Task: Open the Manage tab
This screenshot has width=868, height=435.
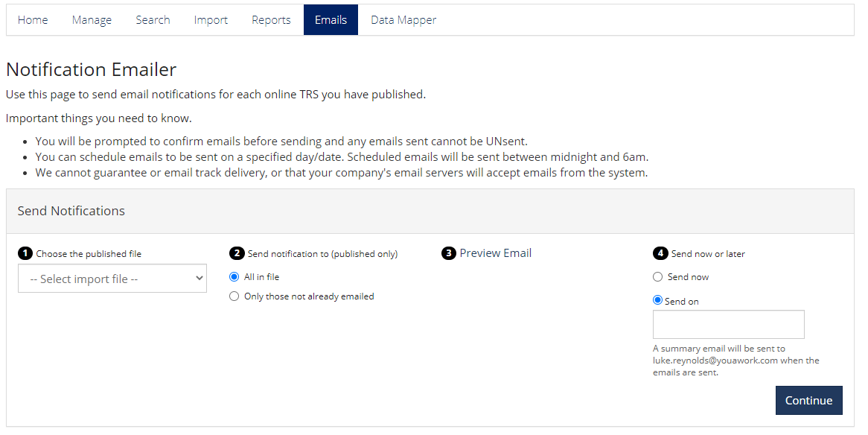Action: (92, 20)
